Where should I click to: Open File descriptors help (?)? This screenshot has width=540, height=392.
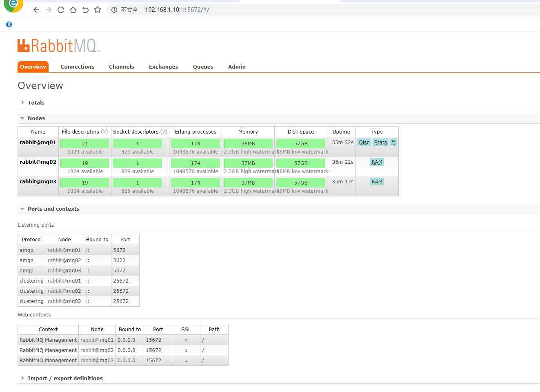(104, 131)
